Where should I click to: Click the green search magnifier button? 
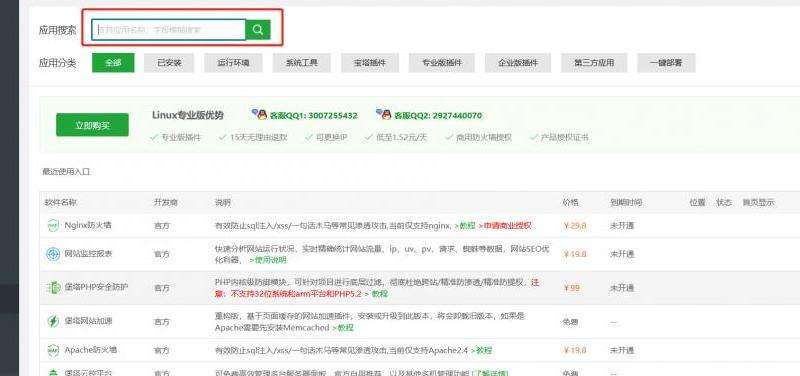[x=258, y=30]
